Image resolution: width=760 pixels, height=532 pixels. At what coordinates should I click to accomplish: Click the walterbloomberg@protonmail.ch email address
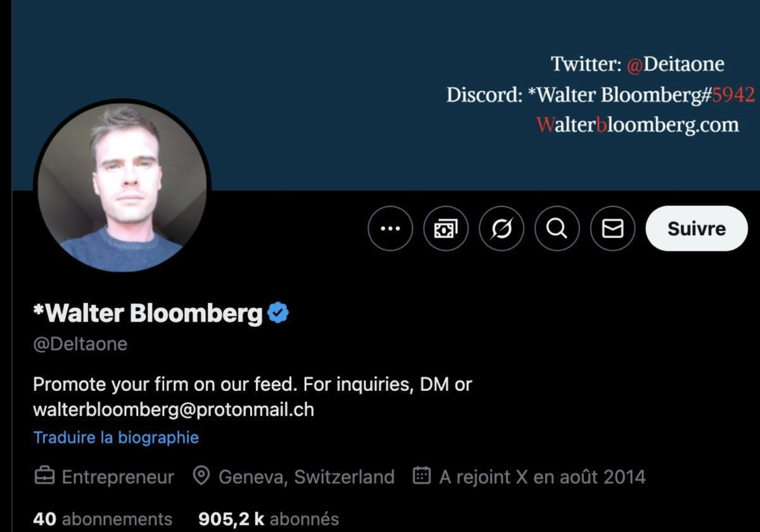(x=174, y=410)
